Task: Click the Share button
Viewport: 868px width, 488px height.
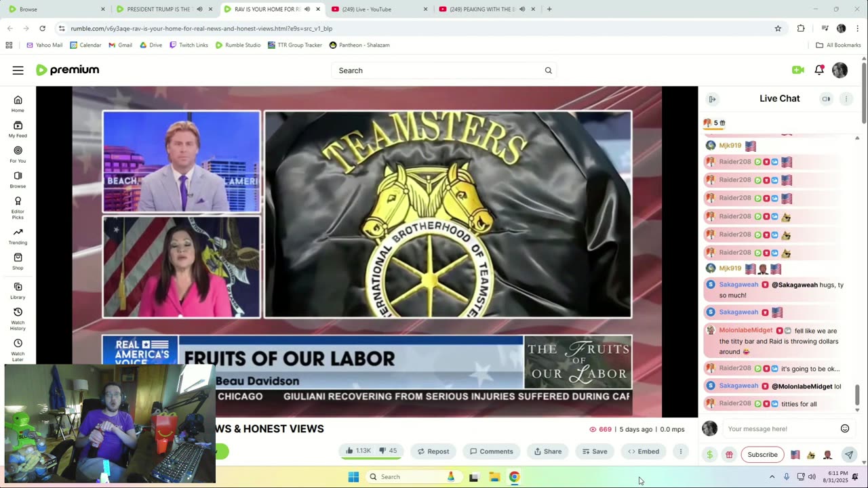Action: coord(547,451)
